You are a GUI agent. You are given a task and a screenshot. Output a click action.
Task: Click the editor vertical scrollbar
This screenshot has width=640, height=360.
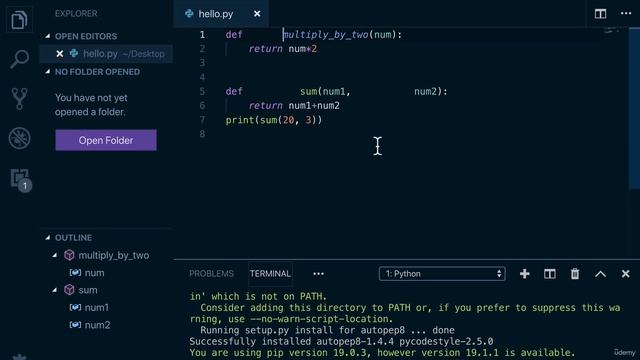coord(634,108)
